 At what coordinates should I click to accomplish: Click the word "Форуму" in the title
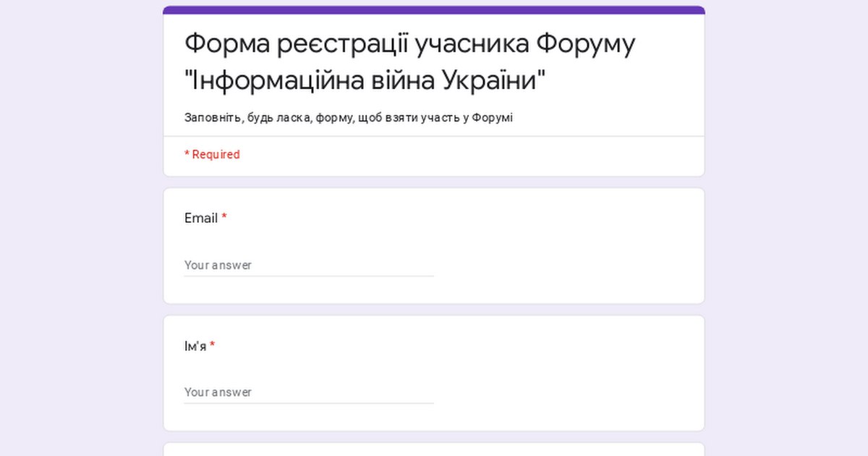(586, 43)
